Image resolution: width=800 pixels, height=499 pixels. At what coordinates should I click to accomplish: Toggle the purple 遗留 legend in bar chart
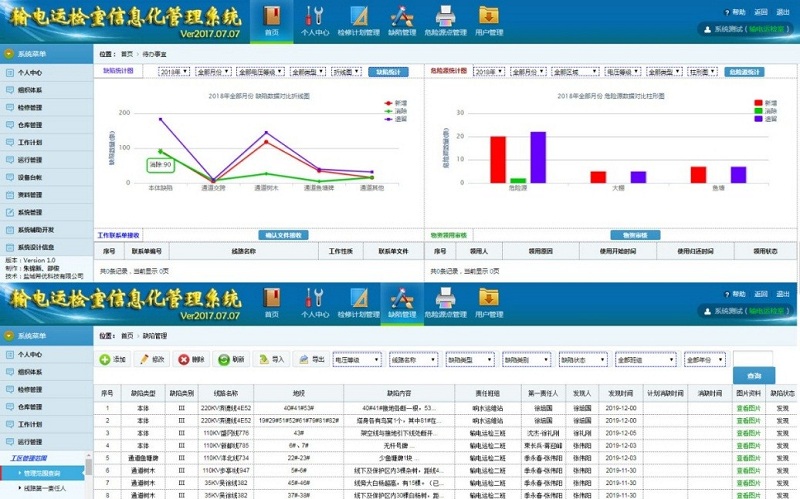767,118
